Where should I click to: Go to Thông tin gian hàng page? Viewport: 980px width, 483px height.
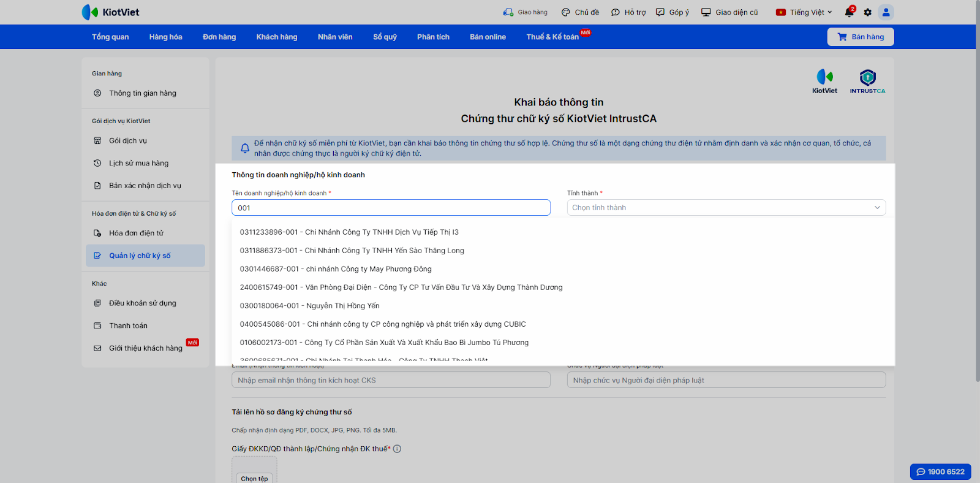click(x=143, y=93)
